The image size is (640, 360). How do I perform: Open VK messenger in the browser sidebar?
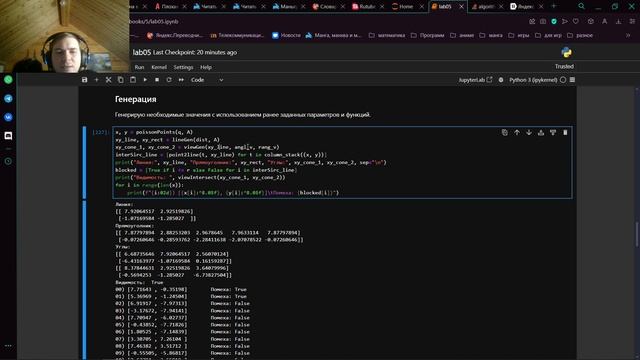coord(8,117)
